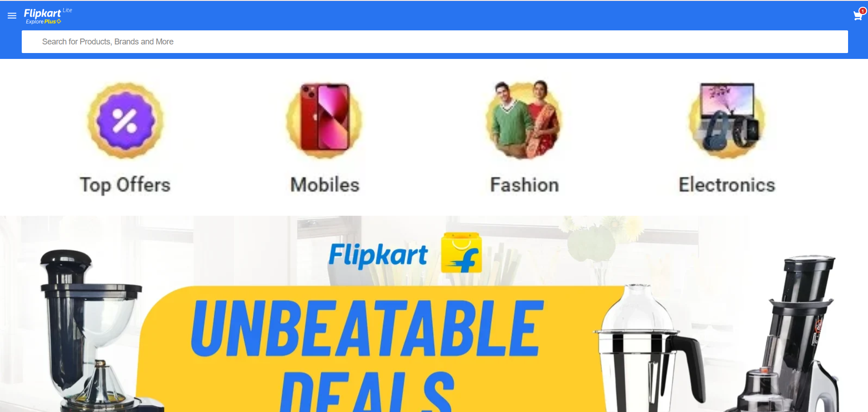This screenshot has height=412, width=868.
Task: Click the cart notification badge
Action: (863, 11)
